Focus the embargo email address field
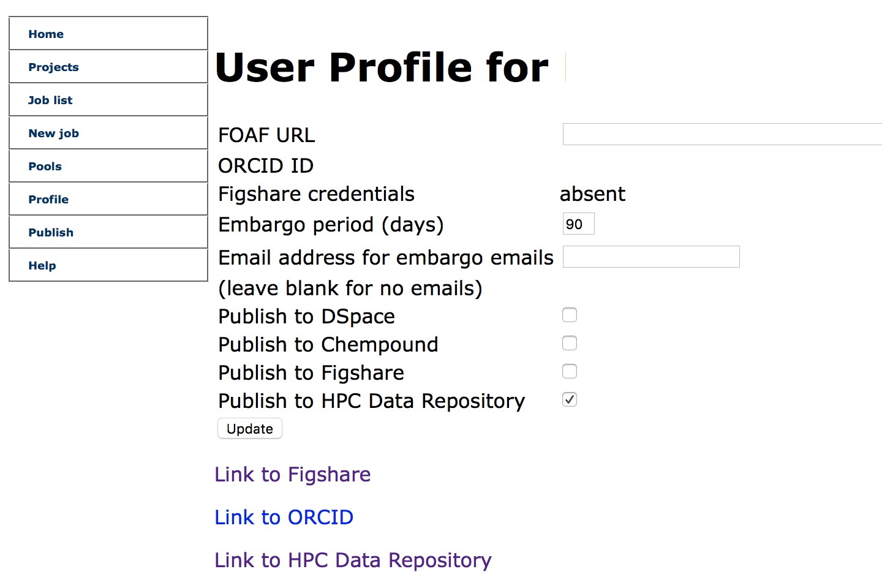This screenshot has width=882, height=588. pyautogui.click(x=650, y=257)
